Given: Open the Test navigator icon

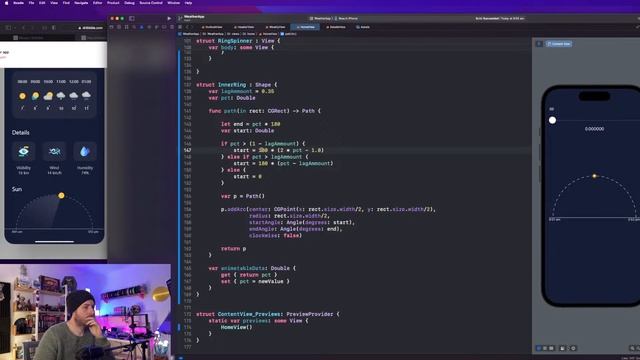Looking at the screenshot, I should tap(149, 27).
